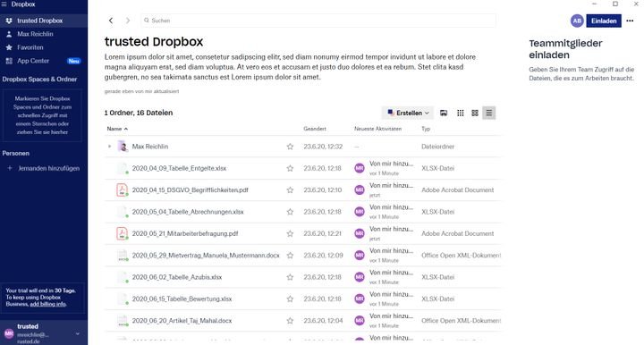Open App Center in the sidebar
Screen dimensions: 644x345
[44, 61]
